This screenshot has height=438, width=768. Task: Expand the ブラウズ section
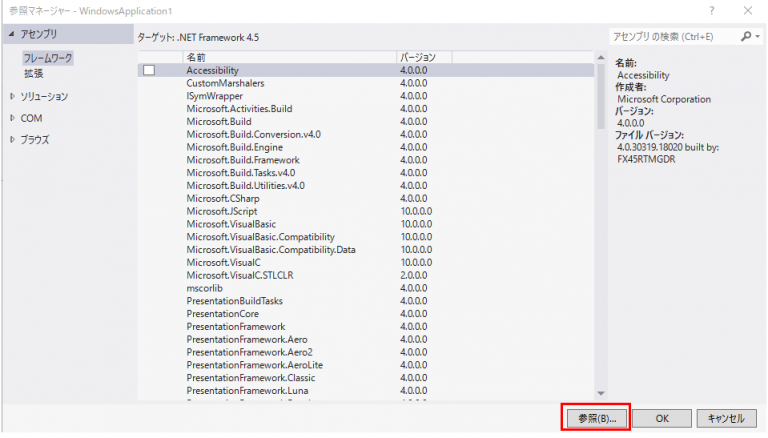12,140
